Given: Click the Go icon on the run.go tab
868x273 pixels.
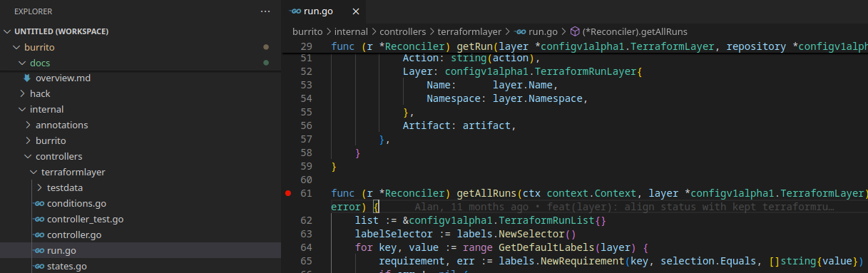Looking at the screenshot, I should click(x=295, y=11).
